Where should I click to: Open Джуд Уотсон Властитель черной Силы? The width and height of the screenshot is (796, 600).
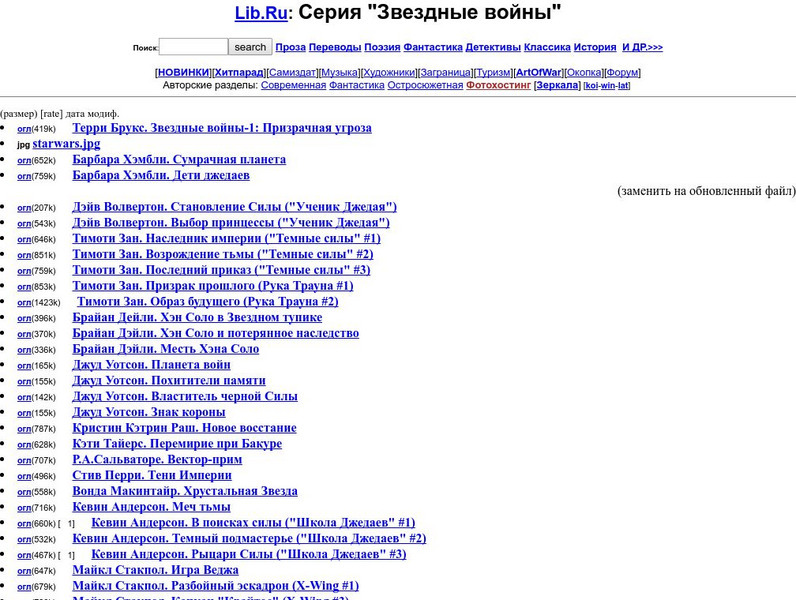coord(185,396)
